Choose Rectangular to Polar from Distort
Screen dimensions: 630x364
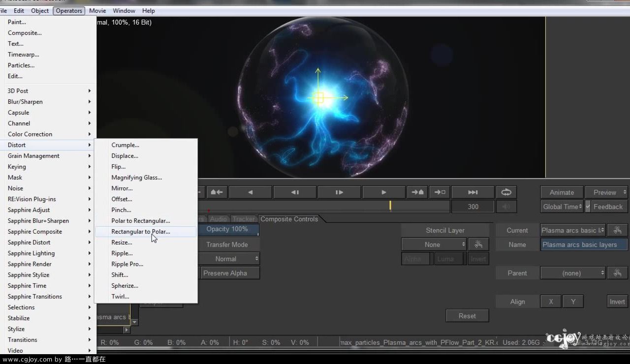(146, 232)
